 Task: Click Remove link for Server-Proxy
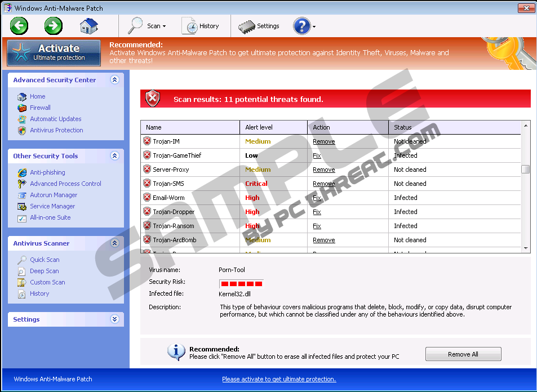click(x=323, y=170)
